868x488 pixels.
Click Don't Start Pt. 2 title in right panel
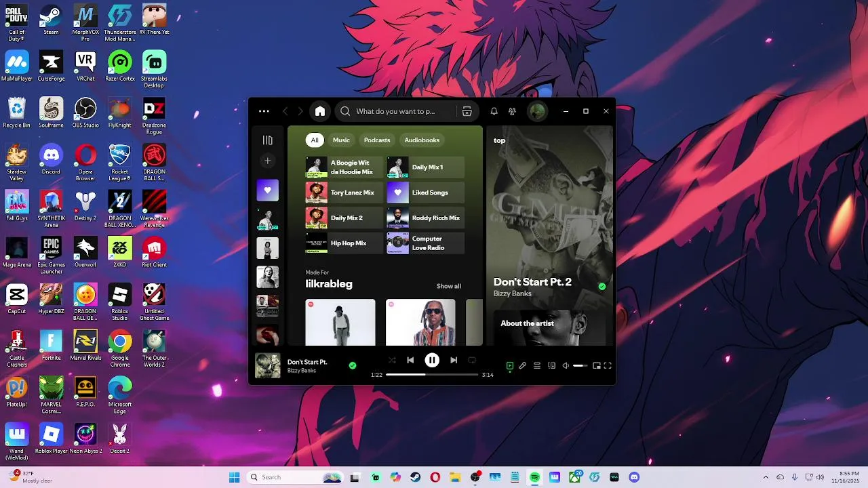532,282
